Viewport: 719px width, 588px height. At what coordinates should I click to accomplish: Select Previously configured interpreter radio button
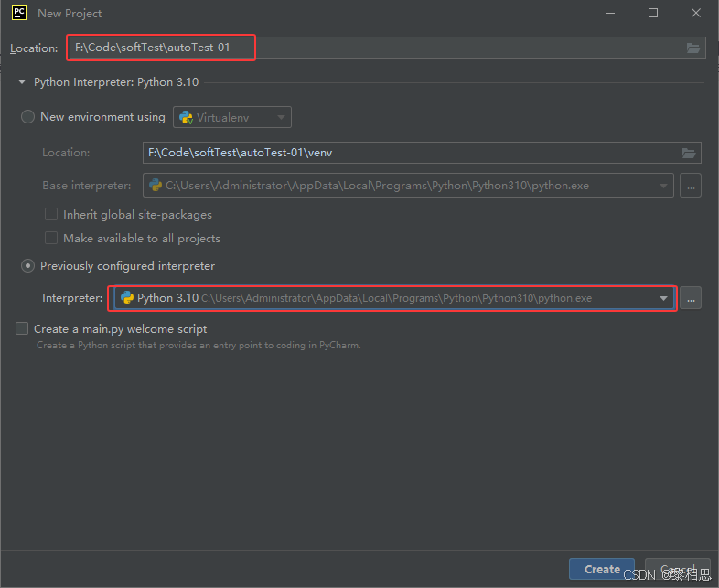28,266
